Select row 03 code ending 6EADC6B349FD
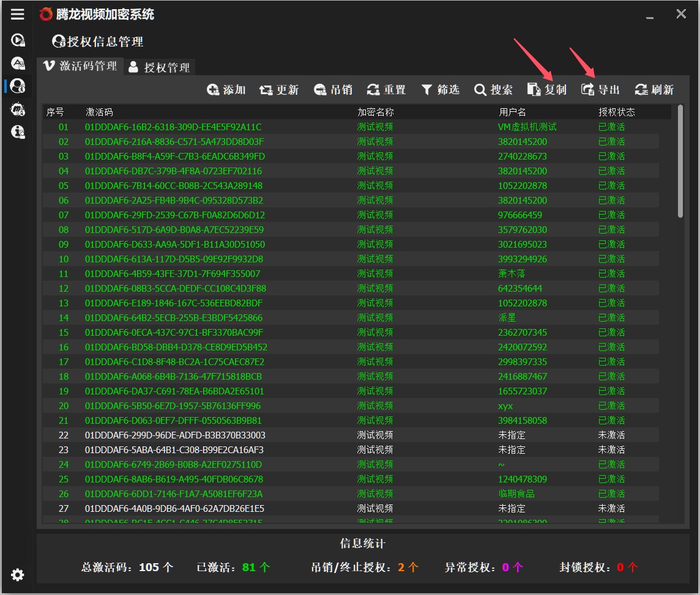 175,157
